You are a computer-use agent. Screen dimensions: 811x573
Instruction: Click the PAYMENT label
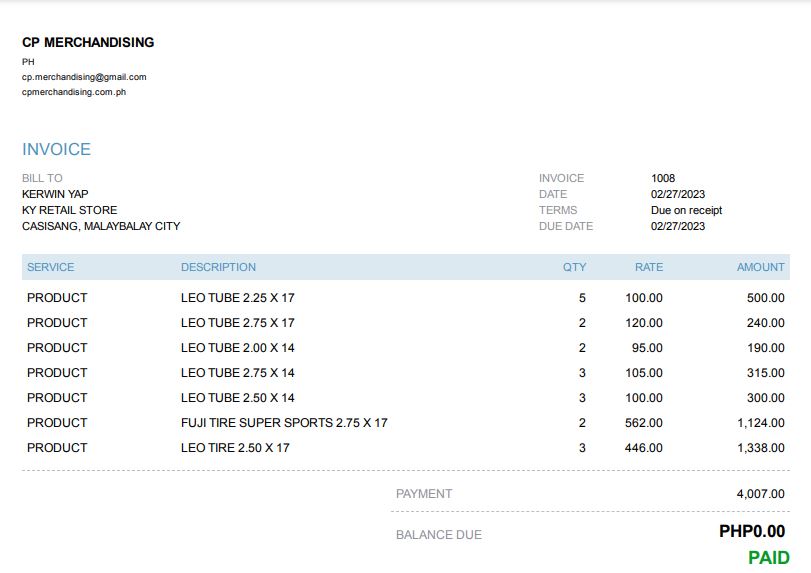point(424,494)
